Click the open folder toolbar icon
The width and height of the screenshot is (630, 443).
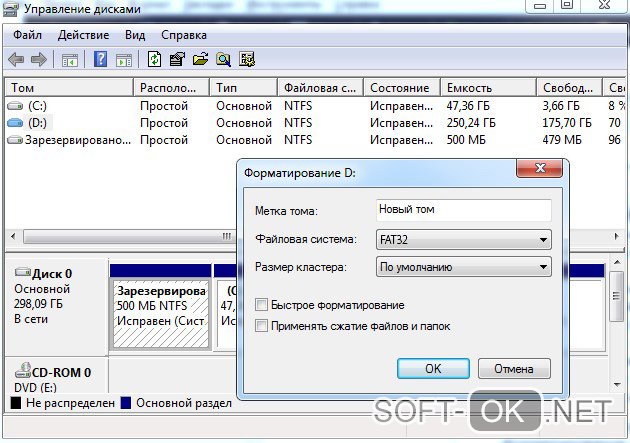200,59
